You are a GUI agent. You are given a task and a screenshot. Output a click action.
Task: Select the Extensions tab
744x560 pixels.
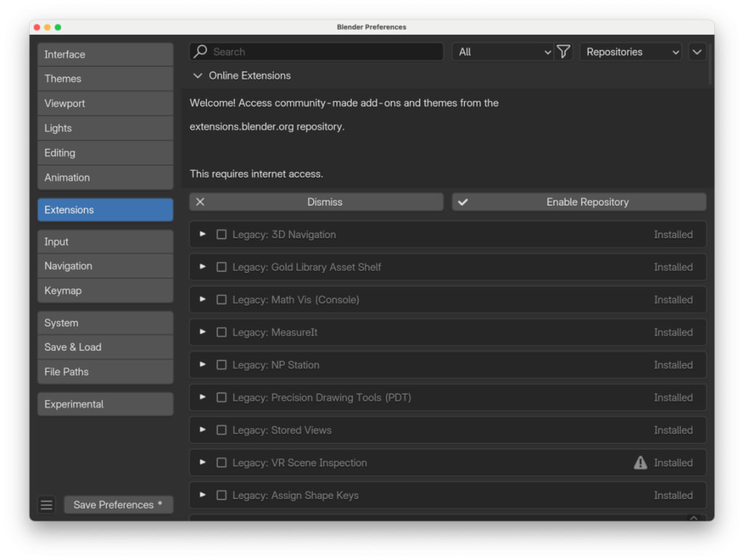tap(105, 210)
